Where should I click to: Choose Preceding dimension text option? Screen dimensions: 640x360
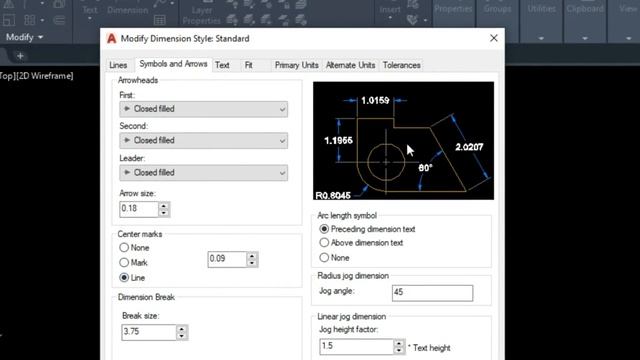324,229
